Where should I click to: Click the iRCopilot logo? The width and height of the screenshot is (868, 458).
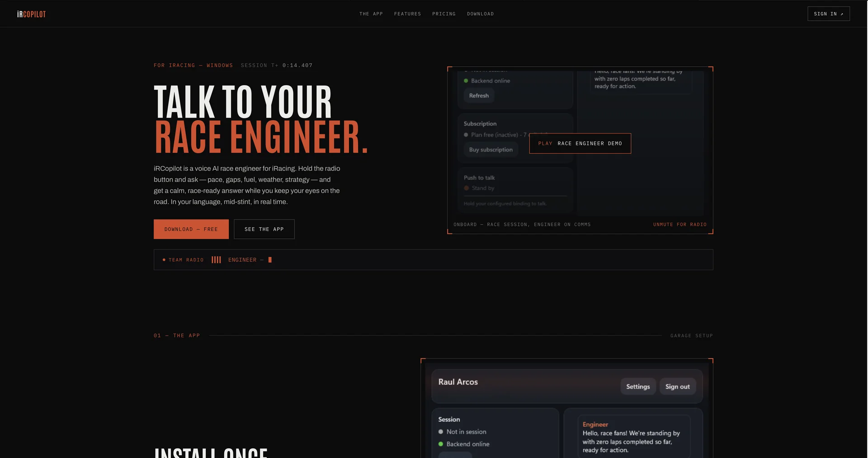(31, 14)
